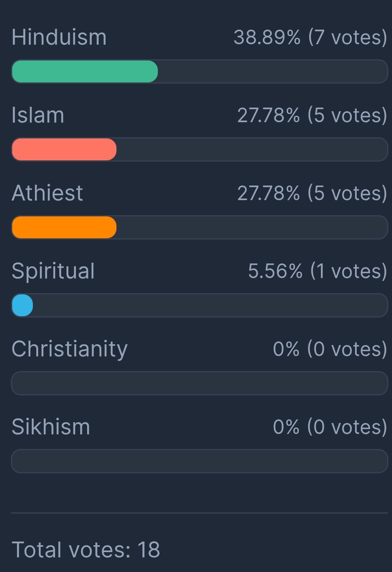Click the empty Christianity progress bar
Image resolution: width=392 pixels, height=572 pixels.
click(x=199, y=383)
